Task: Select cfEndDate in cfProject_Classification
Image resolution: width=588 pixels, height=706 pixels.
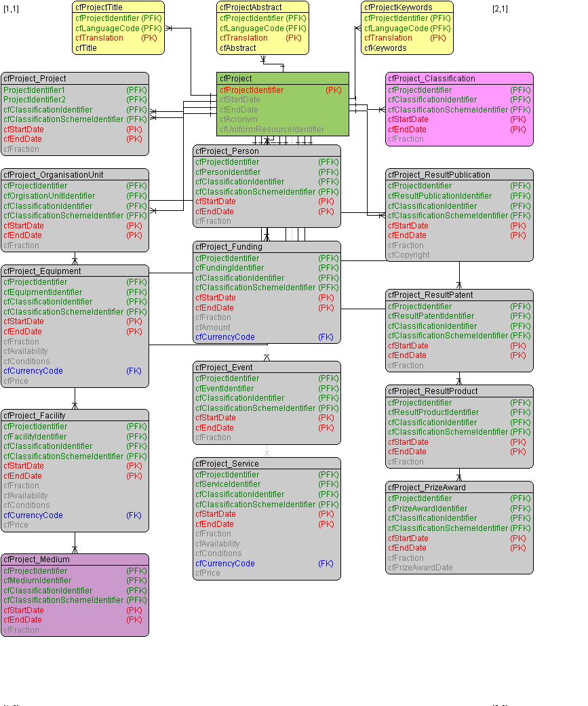Action: tap(407, 130)
